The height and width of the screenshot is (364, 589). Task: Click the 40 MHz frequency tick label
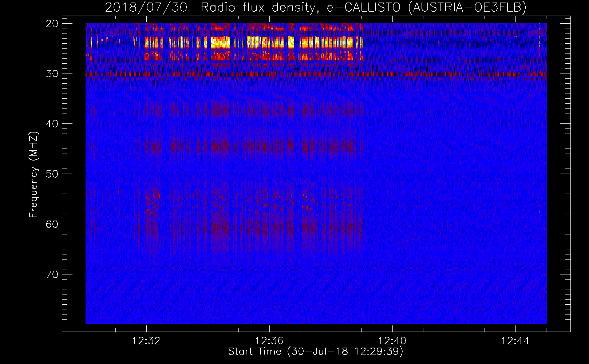point(52,124)
